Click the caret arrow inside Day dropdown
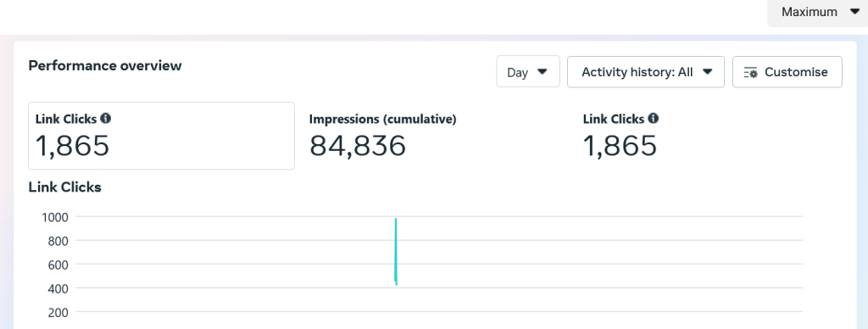This screenshot has width=868, height=329. point(542,72)
